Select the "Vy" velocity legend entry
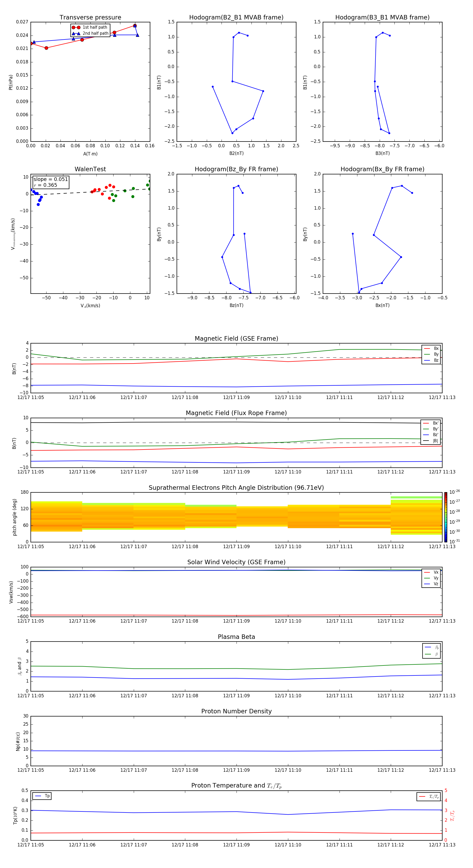 coord(431,578)
